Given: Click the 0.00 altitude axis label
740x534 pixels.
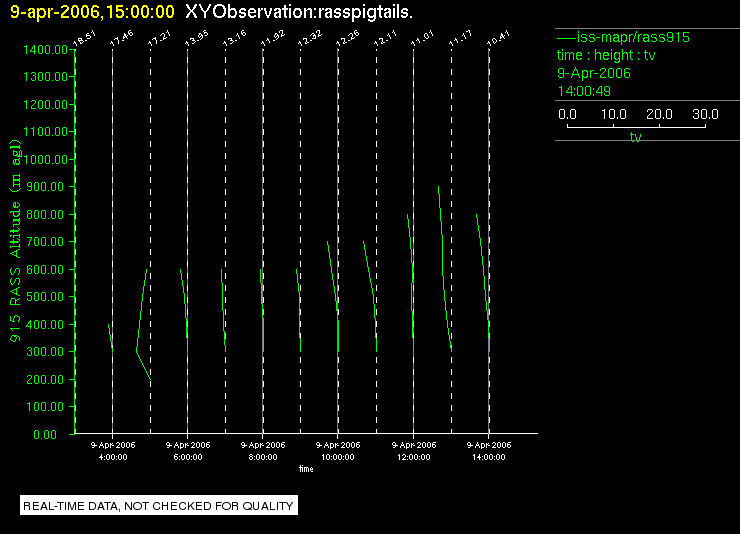Looking at the screenshot, I should pos(45,434).
